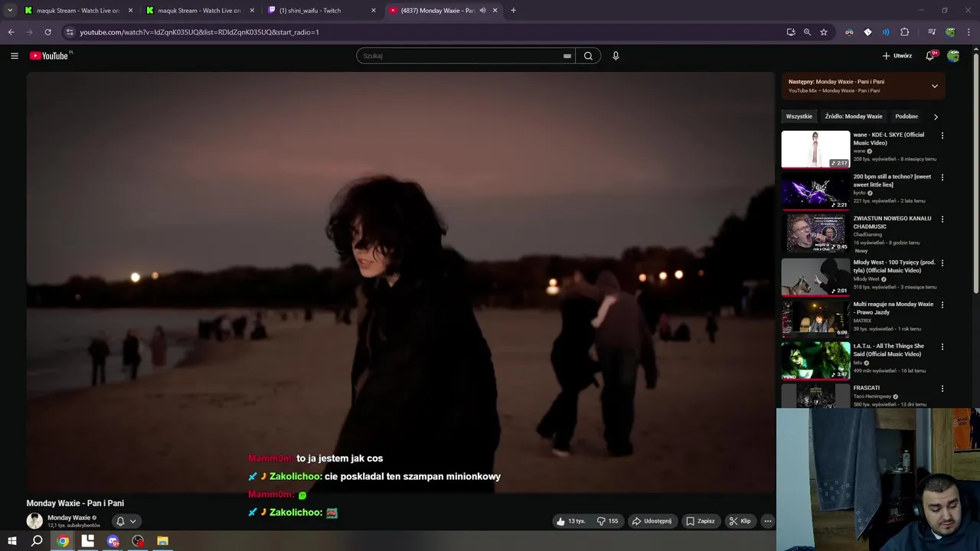This screenshot has width=980, height=551.
Task: Mute the Monday Waxie tab audio icon
Action: click(x=482, y=11)
